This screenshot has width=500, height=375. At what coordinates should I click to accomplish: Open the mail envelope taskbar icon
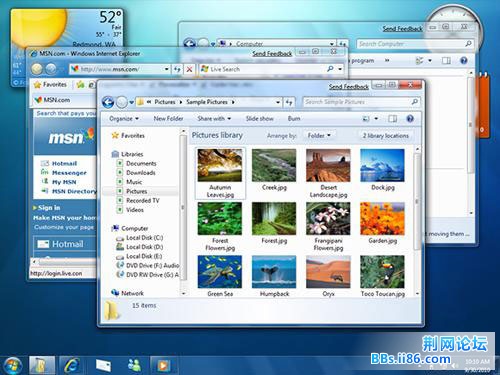point(103,365)
